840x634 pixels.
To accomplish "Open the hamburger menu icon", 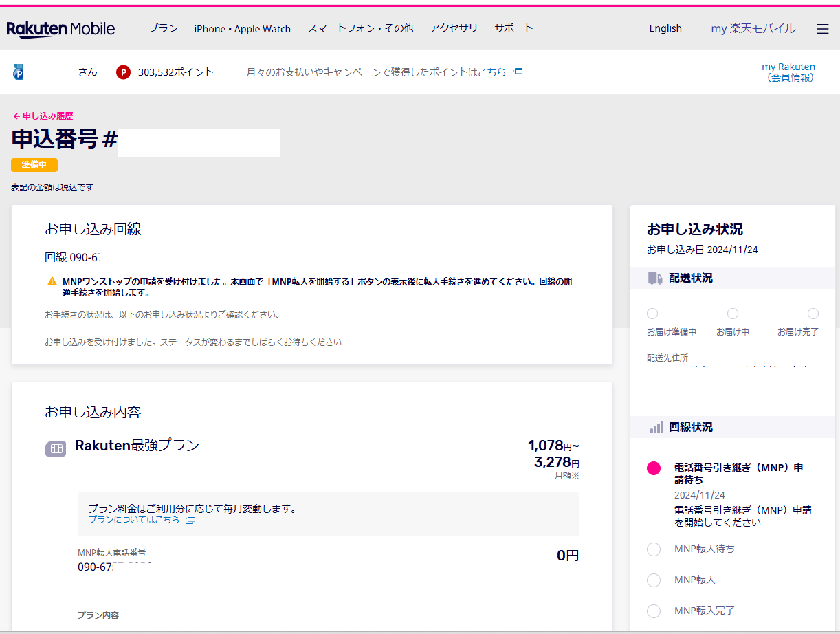I will coord(823,29).
